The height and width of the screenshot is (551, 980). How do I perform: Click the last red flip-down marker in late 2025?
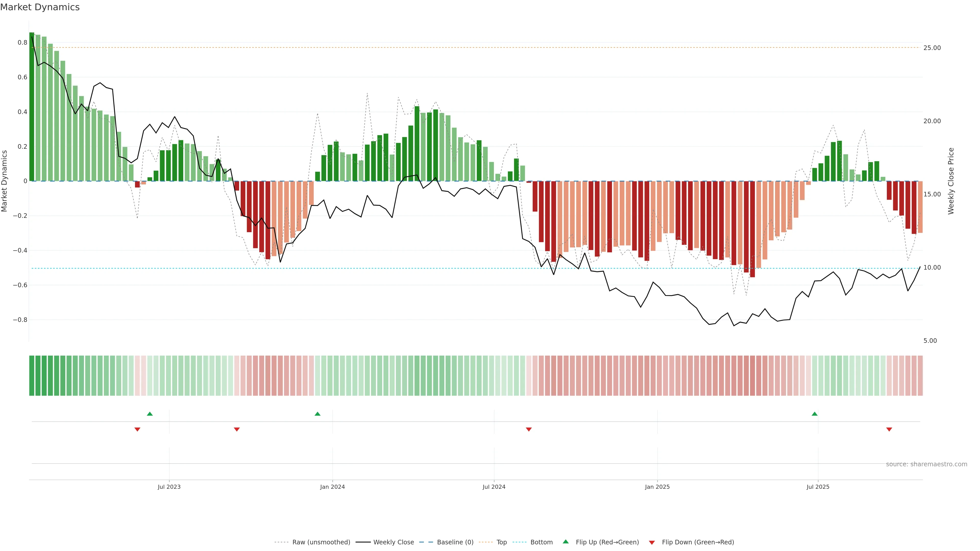(x=889, y=429)
